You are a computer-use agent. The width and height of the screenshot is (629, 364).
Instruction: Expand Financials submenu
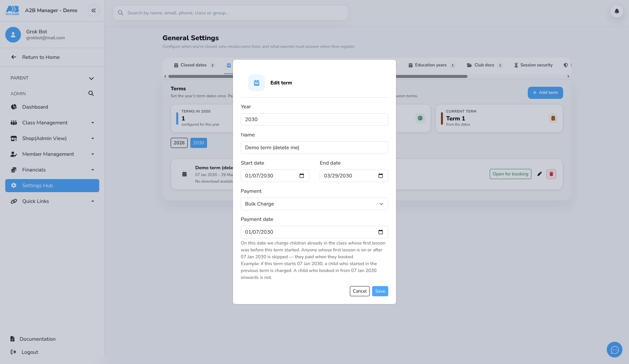coord(93,170)
